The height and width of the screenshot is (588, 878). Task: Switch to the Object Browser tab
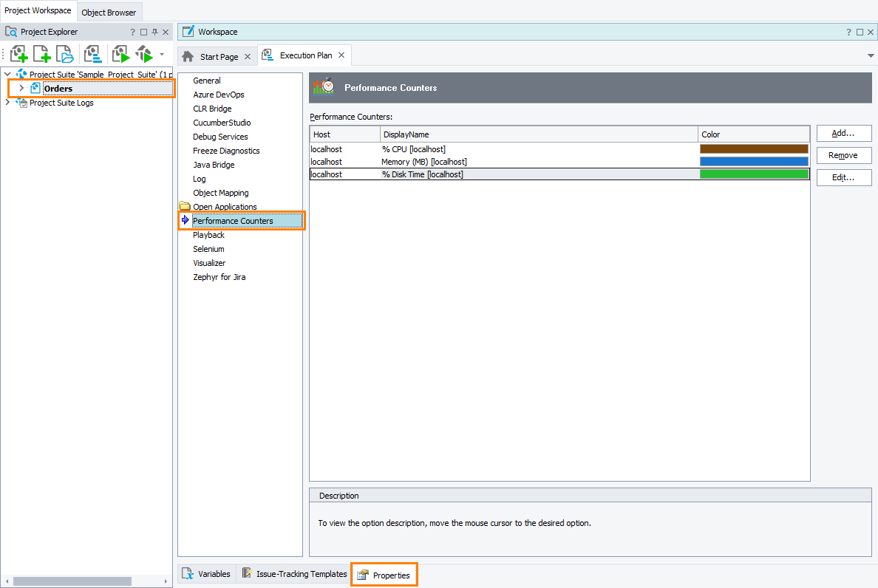(109, 13)
